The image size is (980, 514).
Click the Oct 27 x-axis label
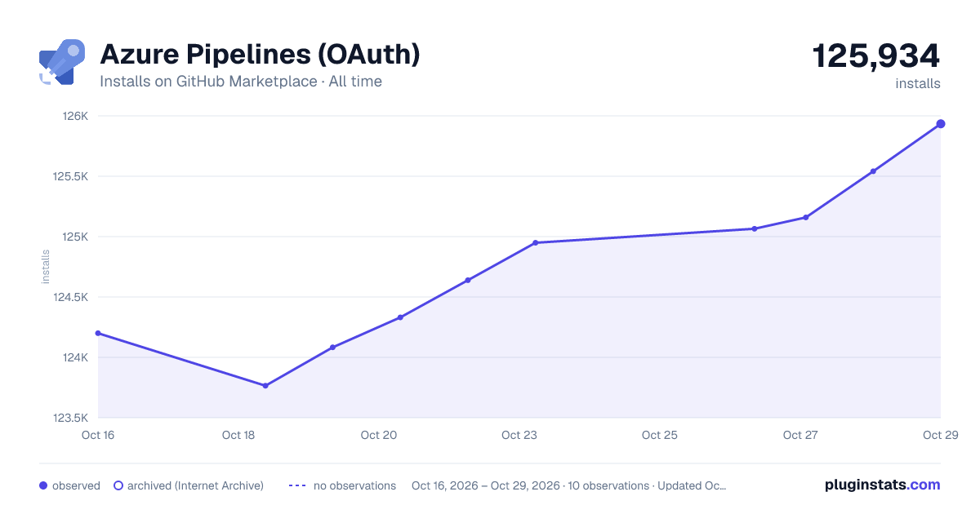[x=800, y=435]
